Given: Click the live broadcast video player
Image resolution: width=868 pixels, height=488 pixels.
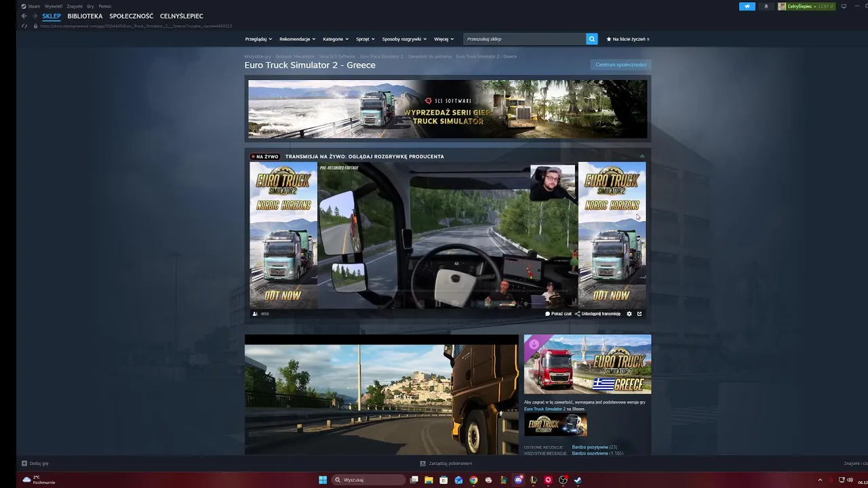Looking at the screenshot, I should (x=448, y=235).
